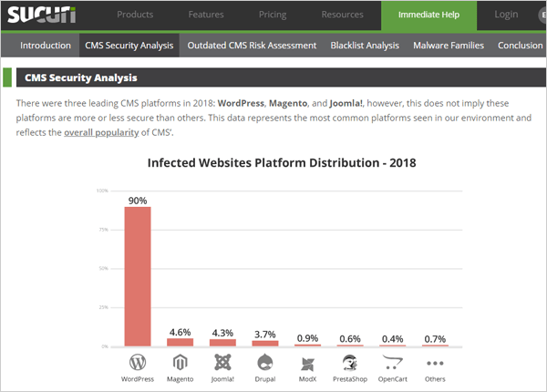
Task: Click the Magento logo icon
Action: [x=180, y=362]
